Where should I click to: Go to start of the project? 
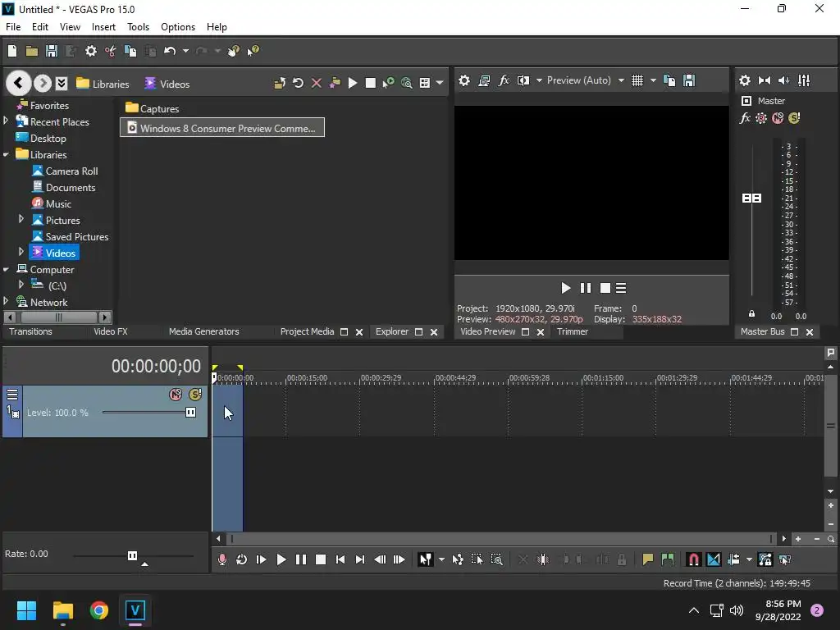click(340, 559)
